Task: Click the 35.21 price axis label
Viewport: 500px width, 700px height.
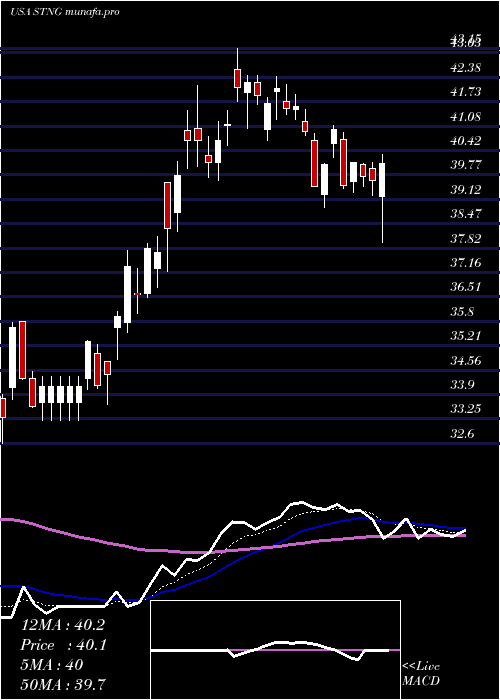Action: (x=466, y=335)
